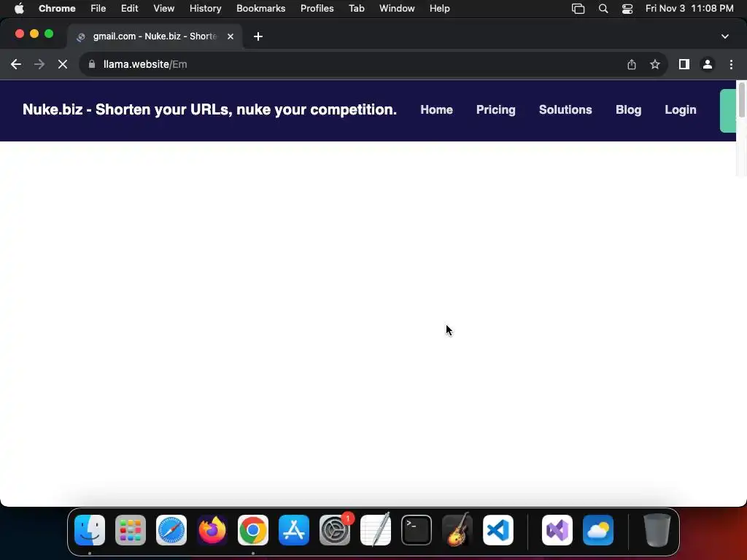Open the File menu

tap(98, 9)
